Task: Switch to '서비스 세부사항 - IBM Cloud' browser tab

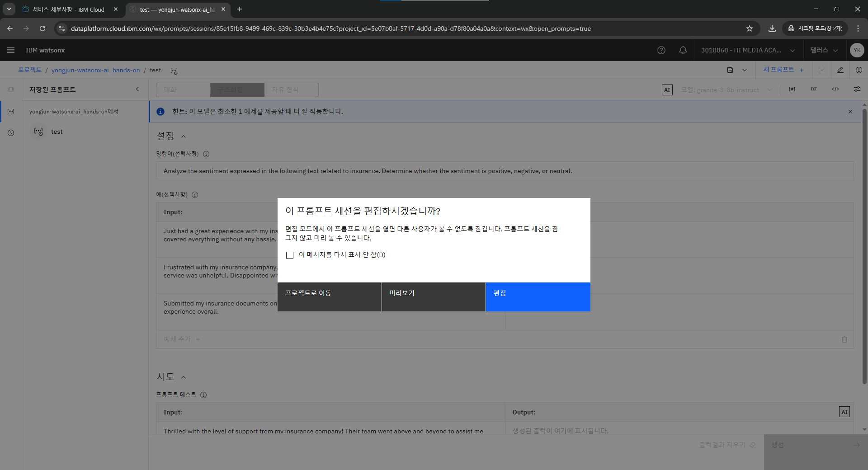Action: 68,9
